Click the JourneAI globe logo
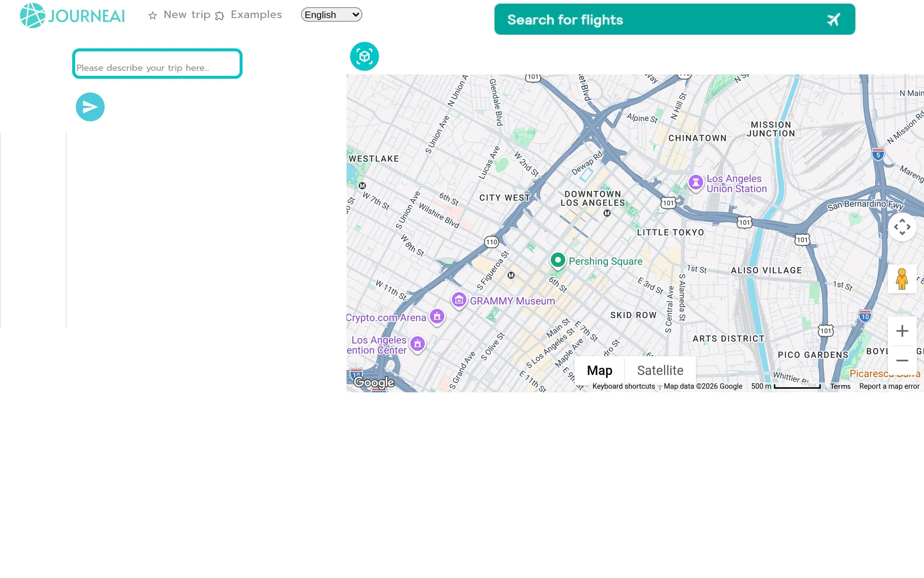Image resolution: width=924 pixels, height=578 pixels. click(32, 15)
